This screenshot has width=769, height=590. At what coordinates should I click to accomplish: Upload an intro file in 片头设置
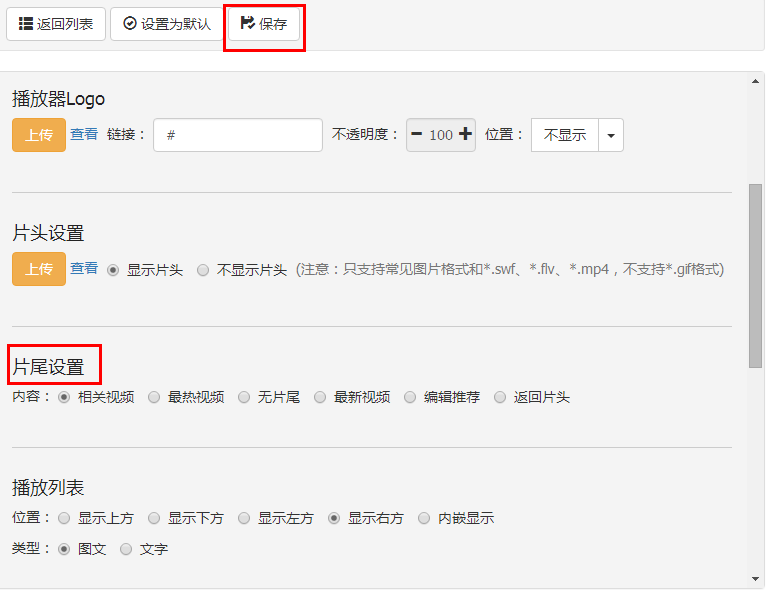coord(39,269)
